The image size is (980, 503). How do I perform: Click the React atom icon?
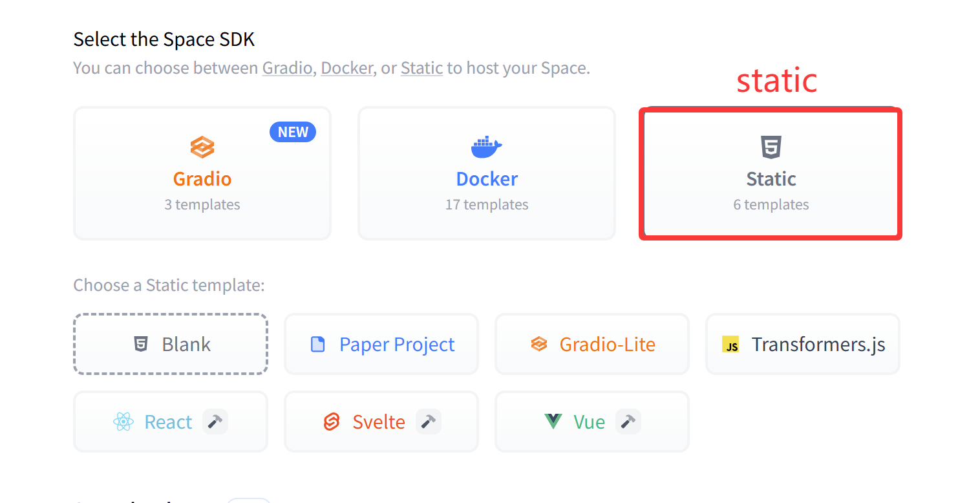coord(123,422)
